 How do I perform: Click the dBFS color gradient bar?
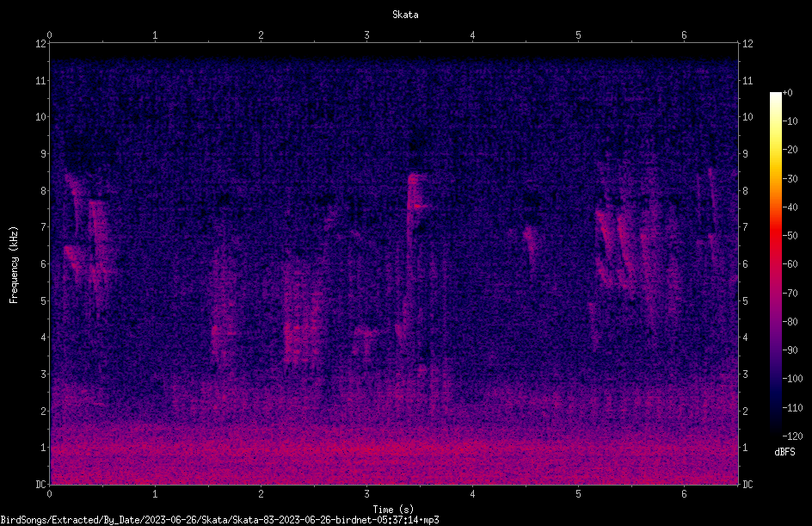pos(775,264)
